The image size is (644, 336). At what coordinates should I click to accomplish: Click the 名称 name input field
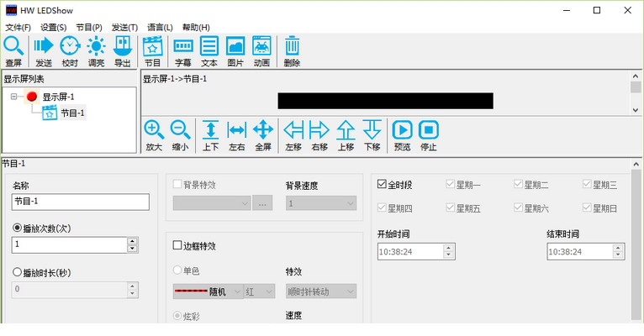[x=81, y=202]
